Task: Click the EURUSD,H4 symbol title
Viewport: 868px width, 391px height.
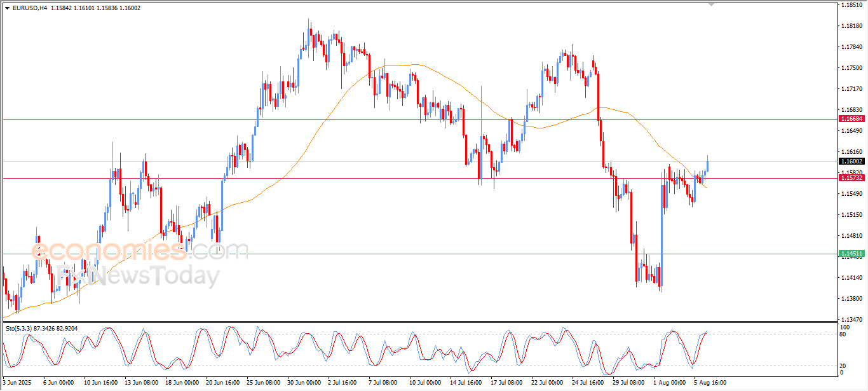Action: 30,8
